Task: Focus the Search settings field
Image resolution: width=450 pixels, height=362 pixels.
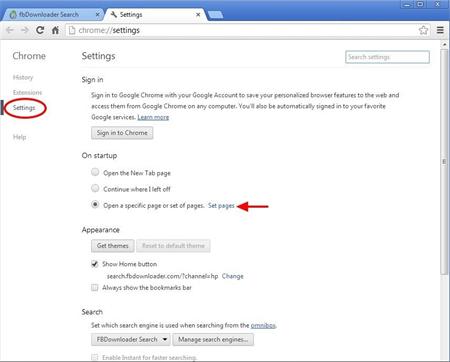Action: click(x=387, y=57)
